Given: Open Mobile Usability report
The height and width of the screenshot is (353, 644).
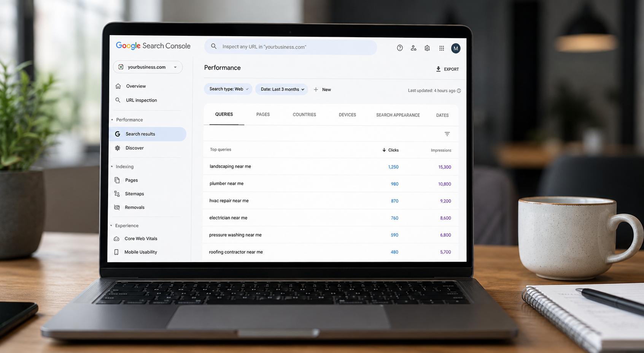Looking at the screenshot, I should click(x=141, y=252).
